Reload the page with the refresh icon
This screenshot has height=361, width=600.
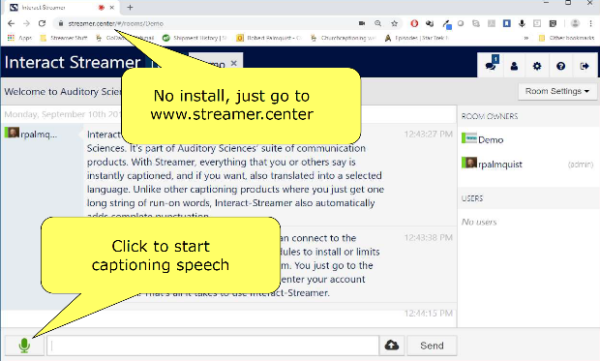pyautogui.click(x=42, y=23)
